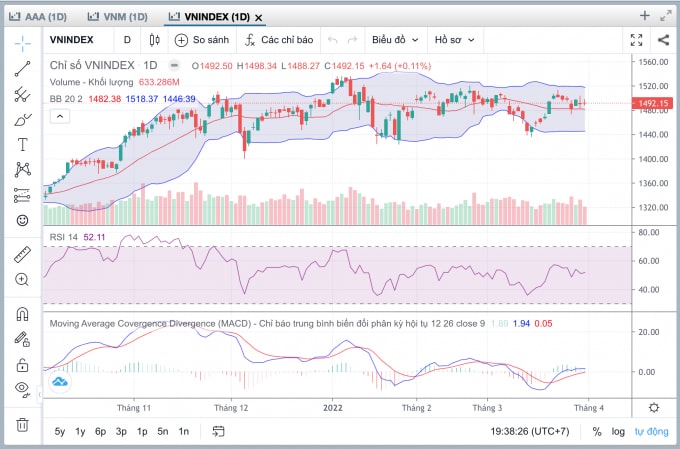The height and width of the screenshot is (449, 680).
Task: Toggle hide all drawings eye icon
Action: [x=22, y=389]
